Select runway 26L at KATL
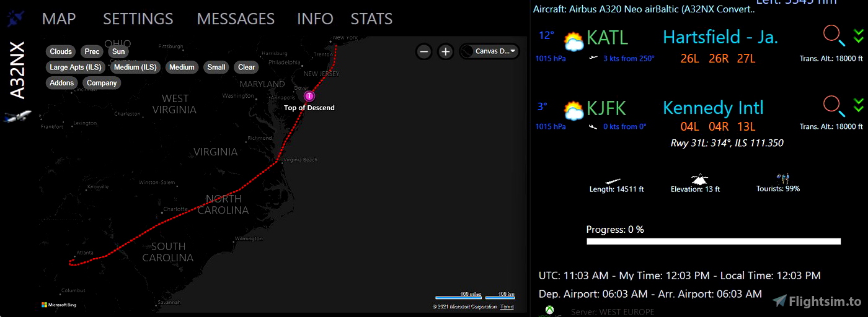 pyautogui.click(x=689, y=59)
